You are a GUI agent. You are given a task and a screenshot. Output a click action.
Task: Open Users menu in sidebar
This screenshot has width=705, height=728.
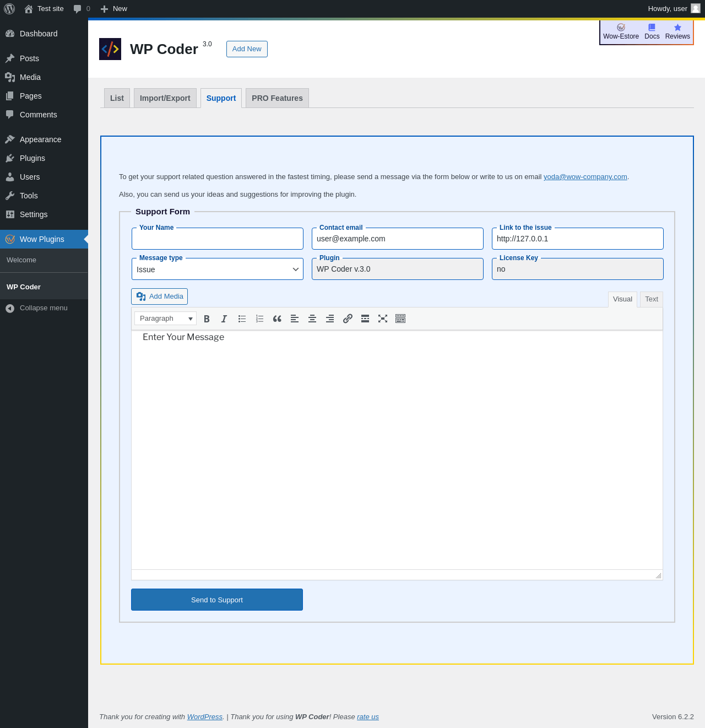[44, 177]
